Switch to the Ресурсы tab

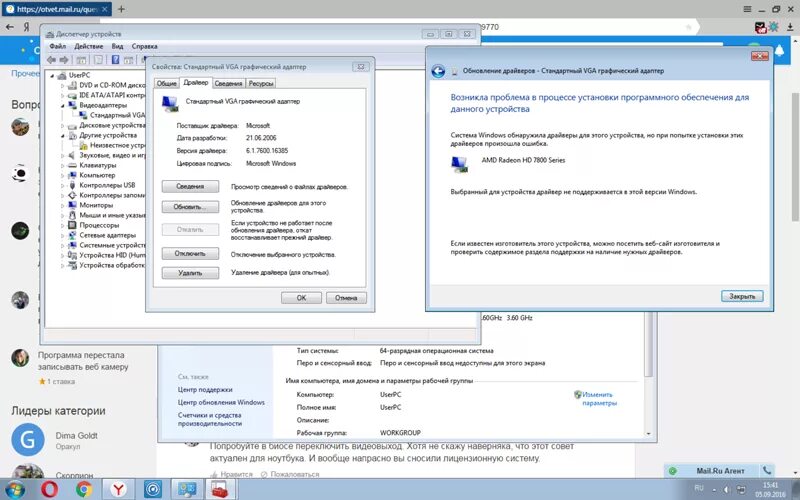(261, 83)
